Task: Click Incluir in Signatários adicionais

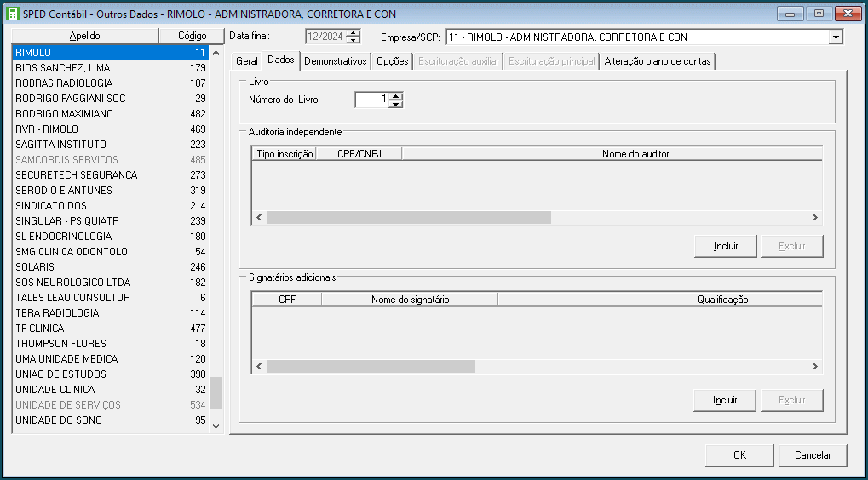Action: tap(725, 400)
